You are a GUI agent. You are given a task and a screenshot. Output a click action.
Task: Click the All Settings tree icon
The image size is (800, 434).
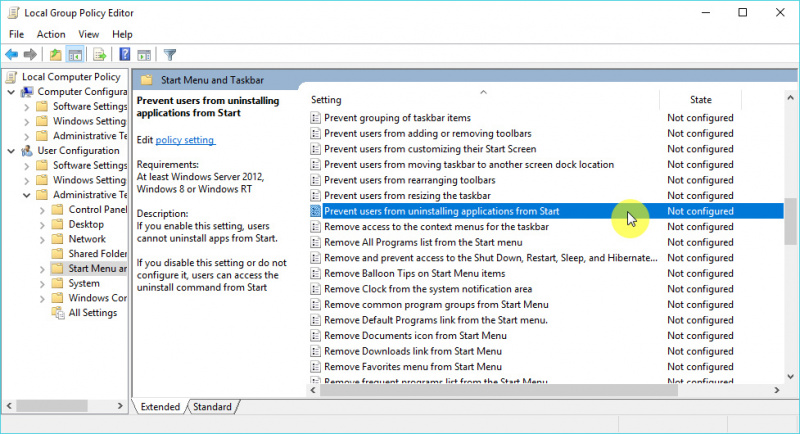58,313
